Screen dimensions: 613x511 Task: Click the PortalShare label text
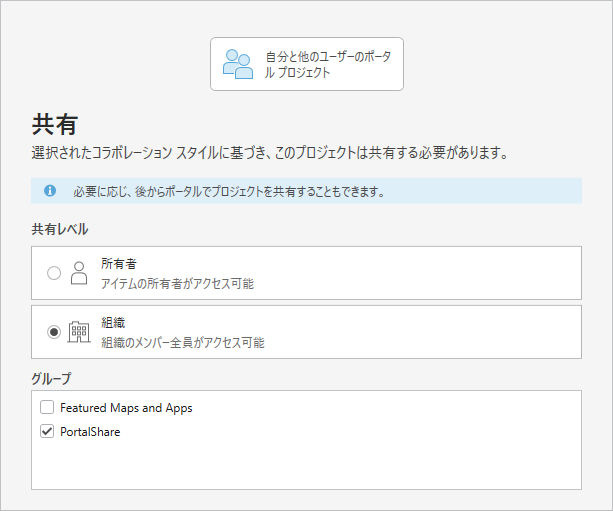[x=90, y=432]
